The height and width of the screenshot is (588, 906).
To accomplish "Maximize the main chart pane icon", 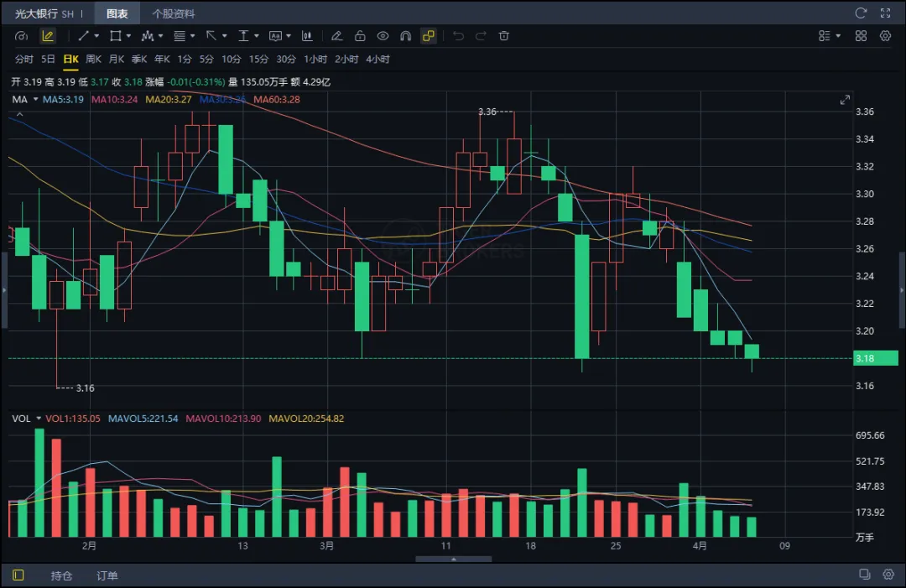I will point(845,100).
